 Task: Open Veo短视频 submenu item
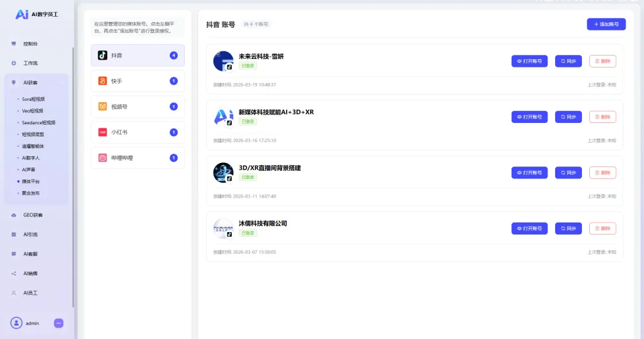pyautogui.click(x=32, y=111)
